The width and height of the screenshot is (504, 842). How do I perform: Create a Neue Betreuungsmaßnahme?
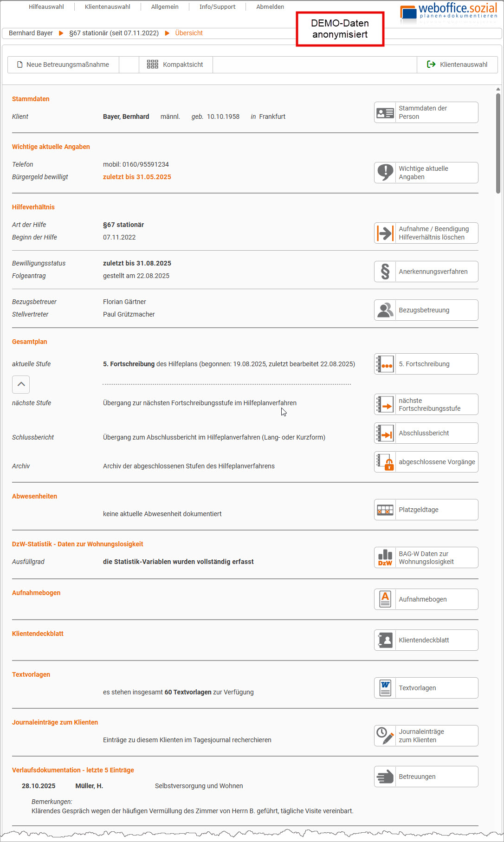[x=63, y=65]
